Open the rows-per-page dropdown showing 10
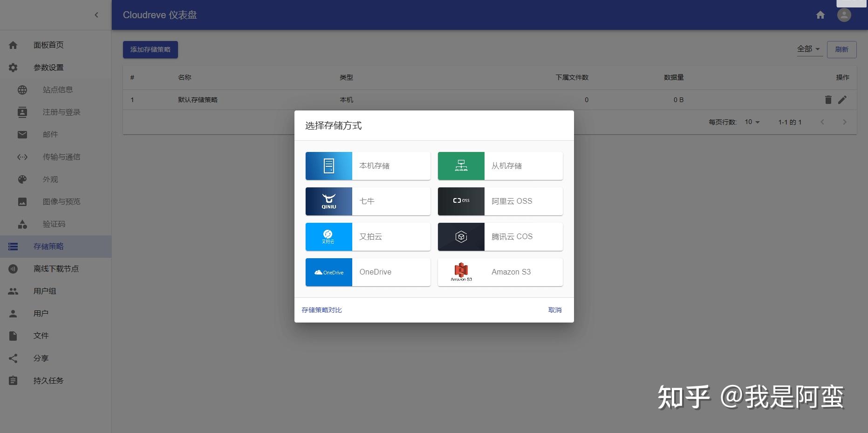 coord(751,122)
